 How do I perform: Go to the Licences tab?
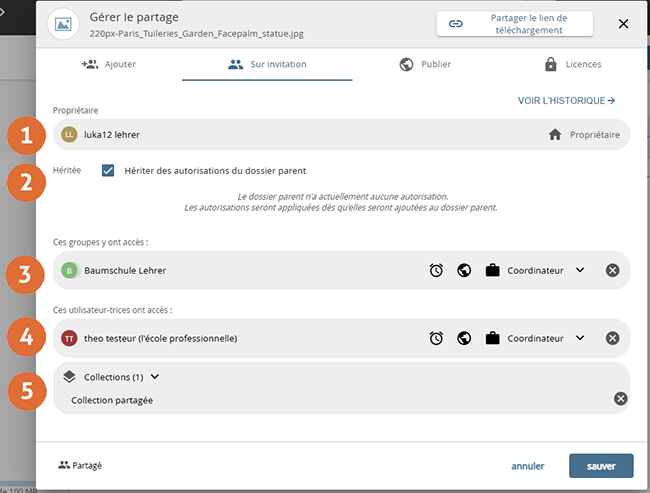(572, 64)
